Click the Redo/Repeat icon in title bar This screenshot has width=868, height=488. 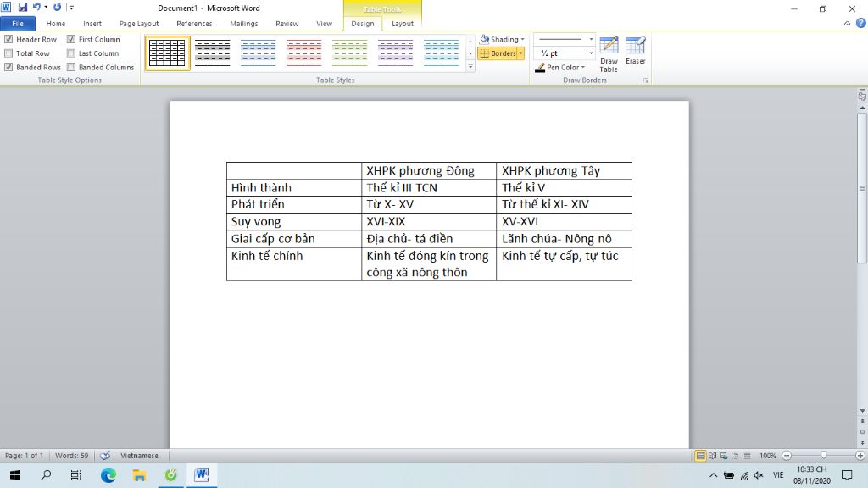click(57, 7)
